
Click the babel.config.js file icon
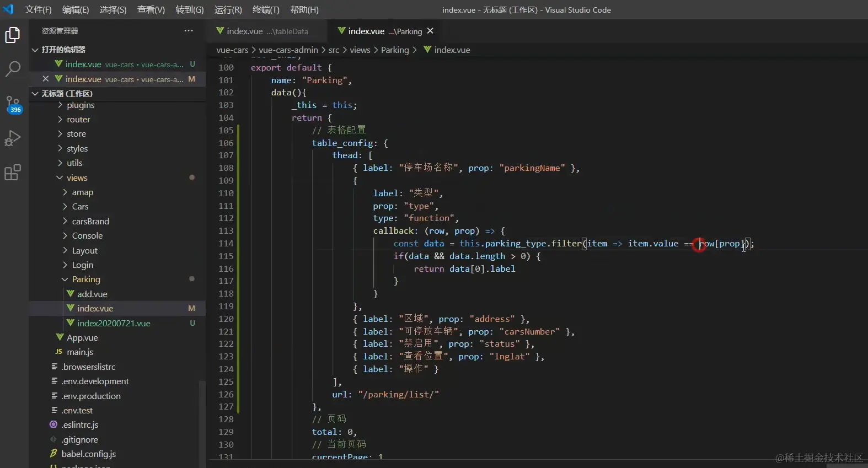point(53,454)
